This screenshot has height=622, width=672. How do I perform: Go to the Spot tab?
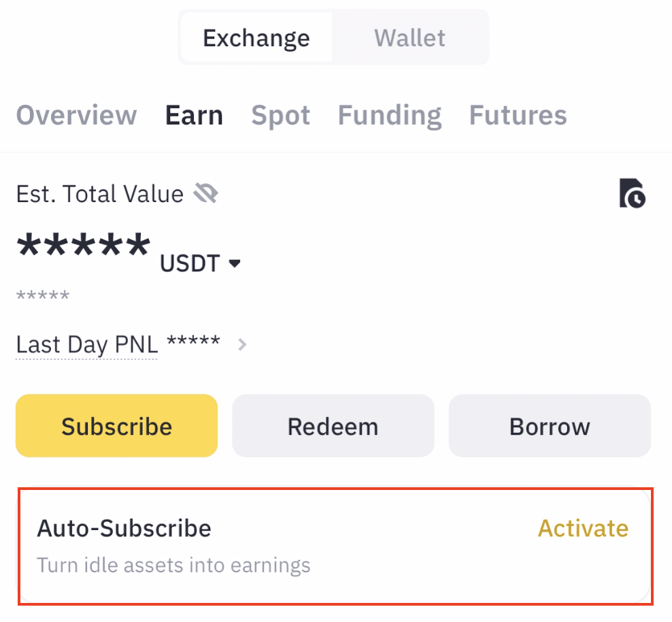pyautogui.click(x=280, y=116)
